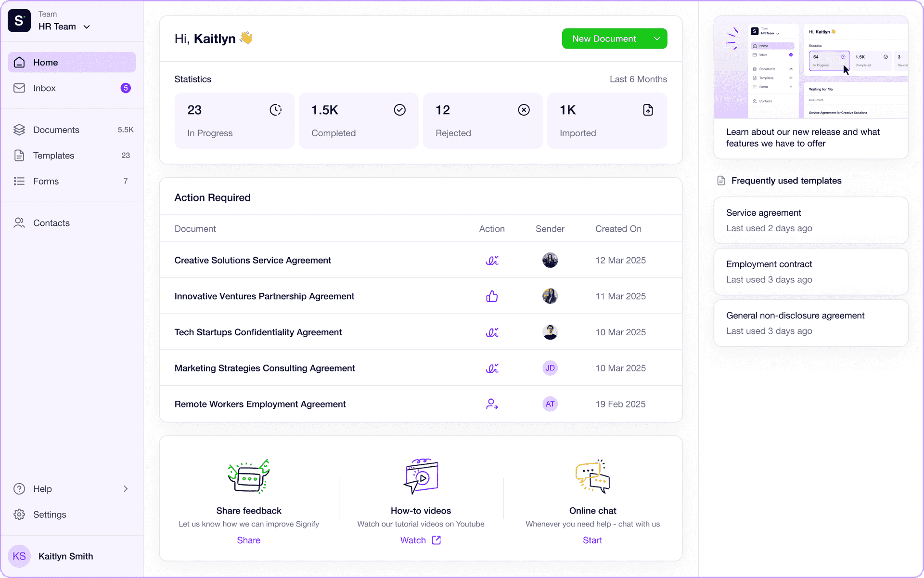Click the checkmark icon on the Completed card
This screenshot has width=924, height=578.
click(399, 110)
